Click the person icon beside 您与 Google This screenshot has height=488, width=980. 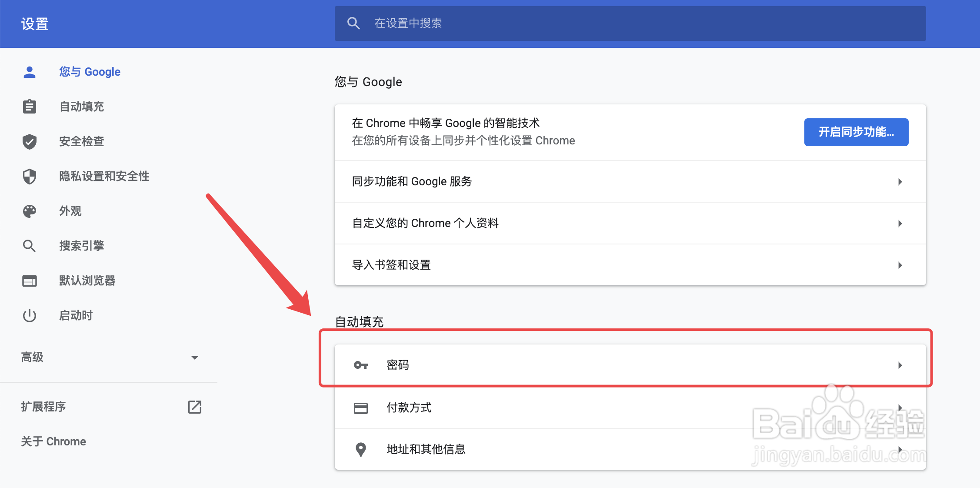click(30, 72)
